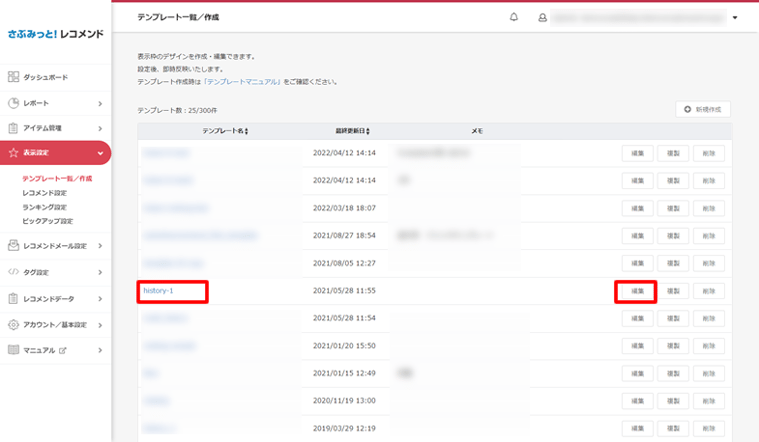This screenshot has width=759, height=442.
Task: Select ランキング設定 submenu item
Action: (45, 207)
